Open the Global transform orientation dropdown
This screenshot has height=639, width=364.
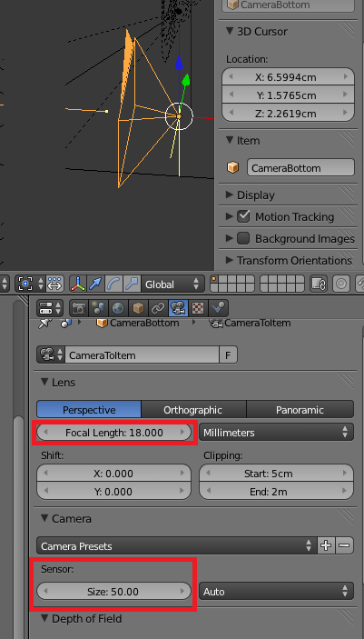click(172, 284)
